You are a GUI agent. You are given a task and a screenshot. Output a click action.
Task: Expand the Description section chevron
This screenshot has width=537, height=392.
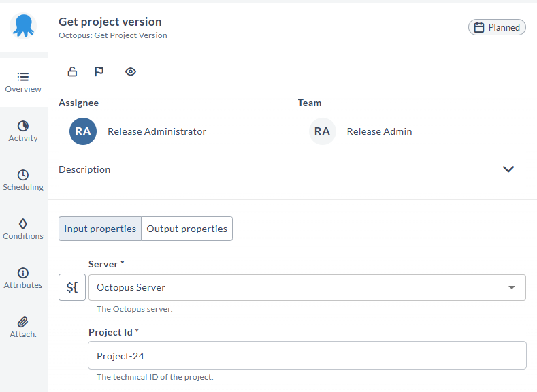coord(508,169)
